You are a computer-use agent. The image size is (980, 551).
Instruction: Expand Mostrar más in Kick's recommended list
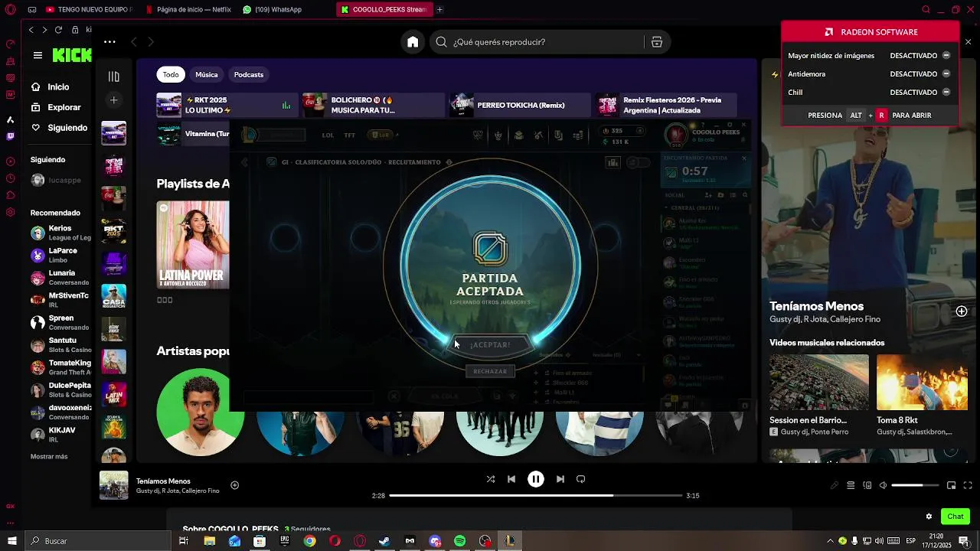pyautogui.click(x=49, y=456)
